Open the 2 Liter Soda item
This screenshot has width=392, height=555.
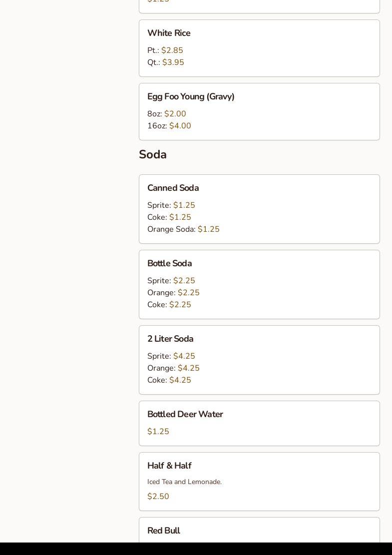(x=170, y=339)
